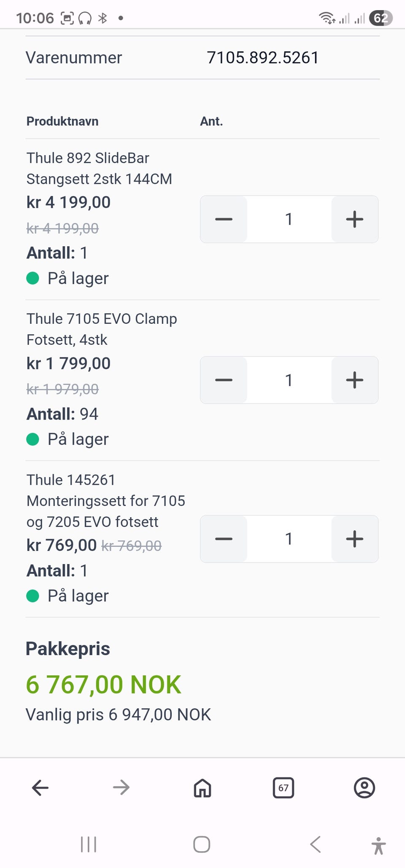Decrease quantity for Thule 145261 Monteringssett
The width and height of the screenshot is (405, 868).
click(x=224, y=539)
